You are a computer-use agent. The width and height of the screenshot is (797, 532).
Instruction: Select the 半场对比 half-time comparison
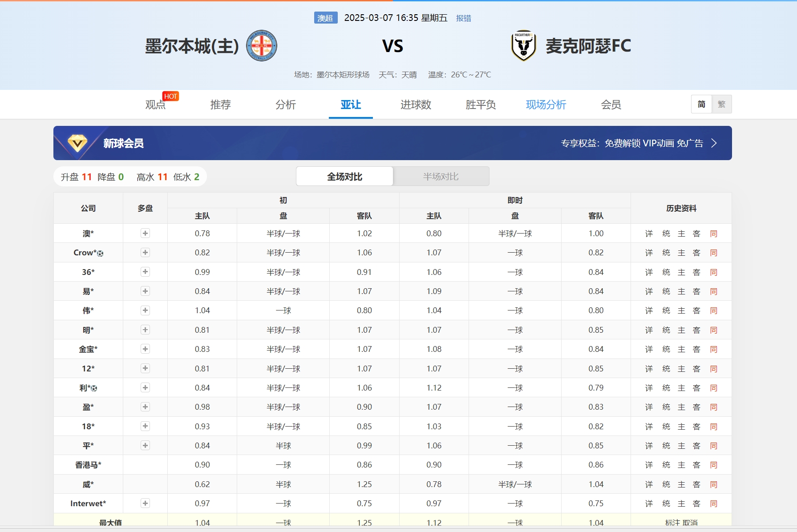coord(441,177)
